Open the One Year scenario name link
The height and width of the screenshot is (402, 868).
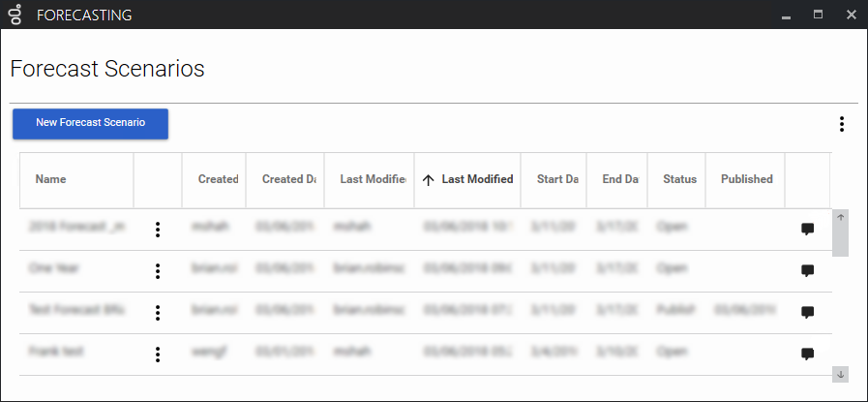(53, 268)
